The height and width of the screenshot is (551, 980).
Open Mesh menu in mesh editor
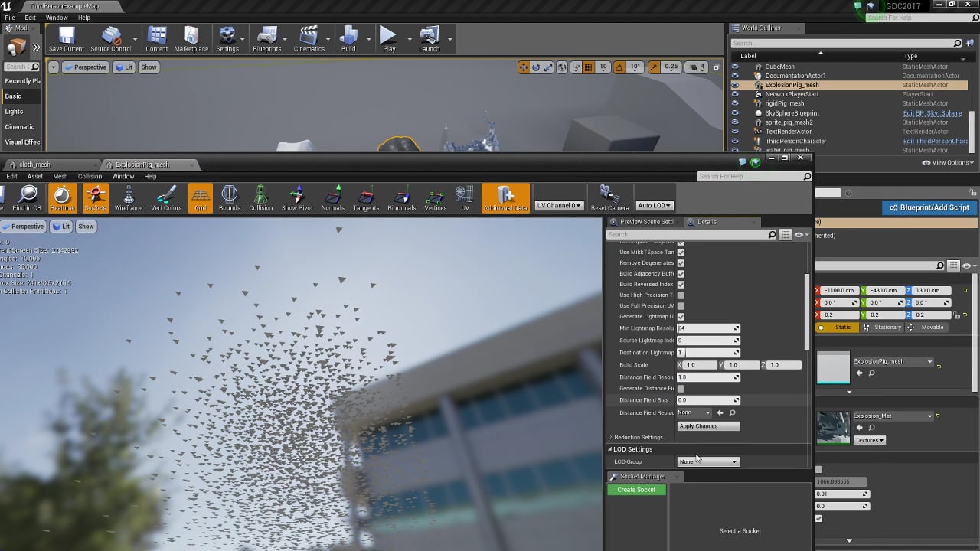pyautogui.click(x=60, y=176)
